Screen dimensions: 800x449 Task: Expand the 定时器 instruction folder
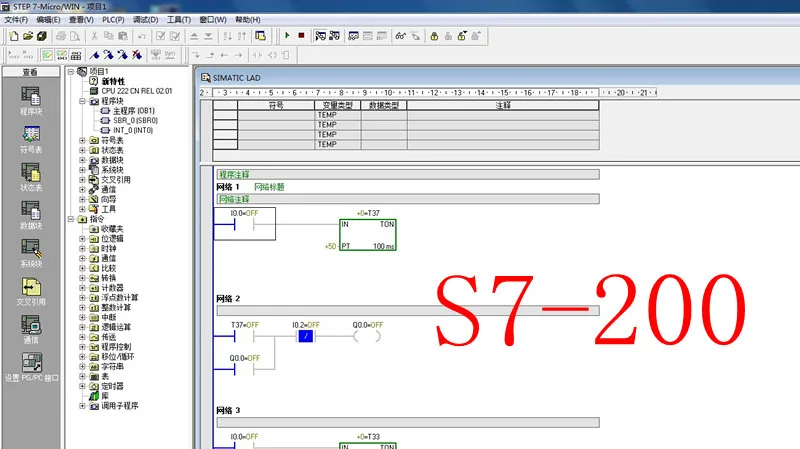point(82,386)
